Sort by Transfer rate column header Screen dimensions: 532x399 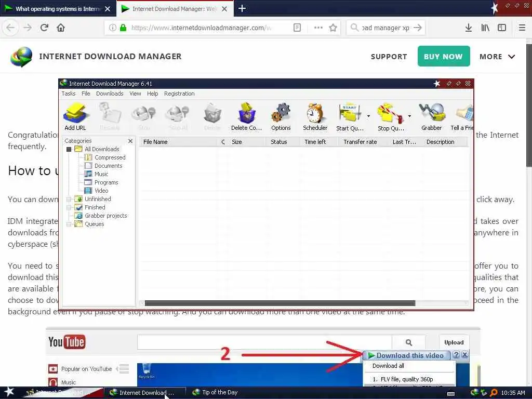[363, 142]
